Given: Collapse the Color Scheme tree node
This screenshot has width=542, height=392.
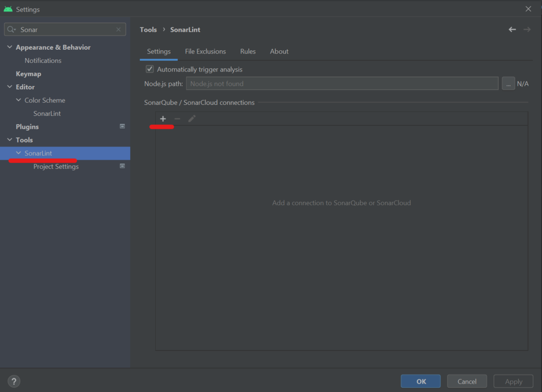Looking at the screenshot, I should tap(19, 100).
